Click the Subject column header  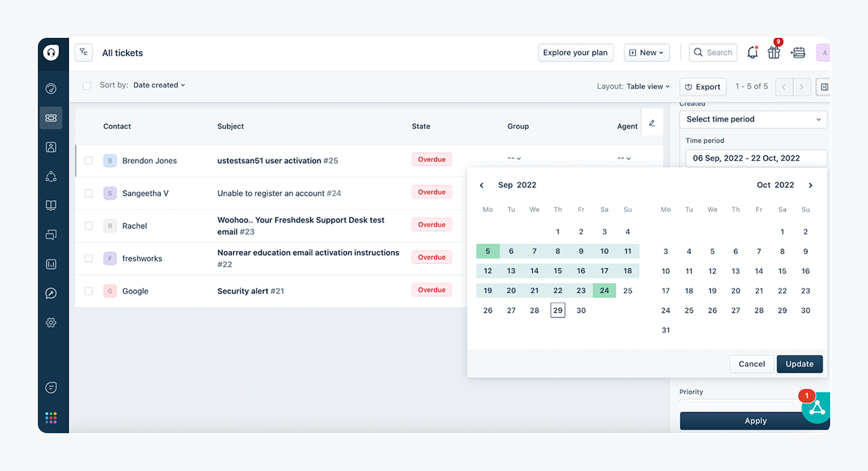point(231,126)
